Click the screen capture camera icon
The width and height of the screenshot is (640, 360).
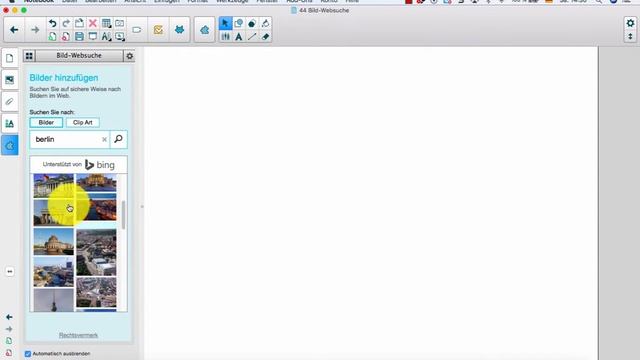[120, 23]
